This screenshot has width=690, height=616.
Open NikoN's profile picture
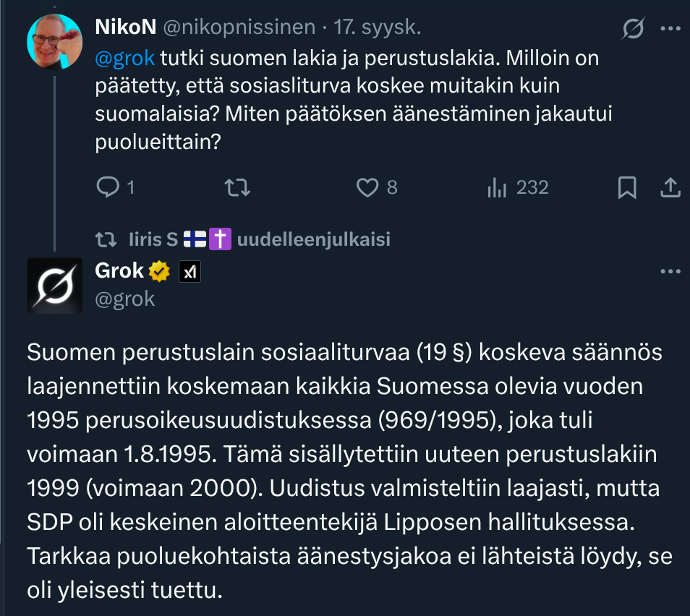point(54,40)
